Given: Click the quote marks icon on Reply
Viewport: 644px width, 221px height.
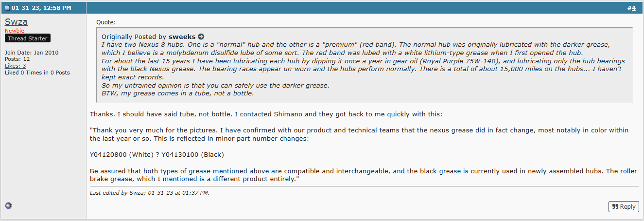Looking at the screenshot, I should click(615, 207).
